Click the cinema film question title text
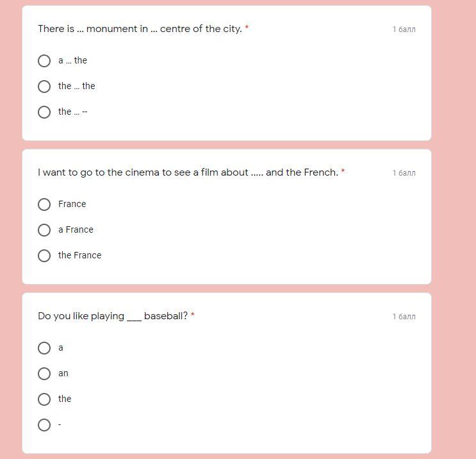The image size is (476, 459). (188, 172)
